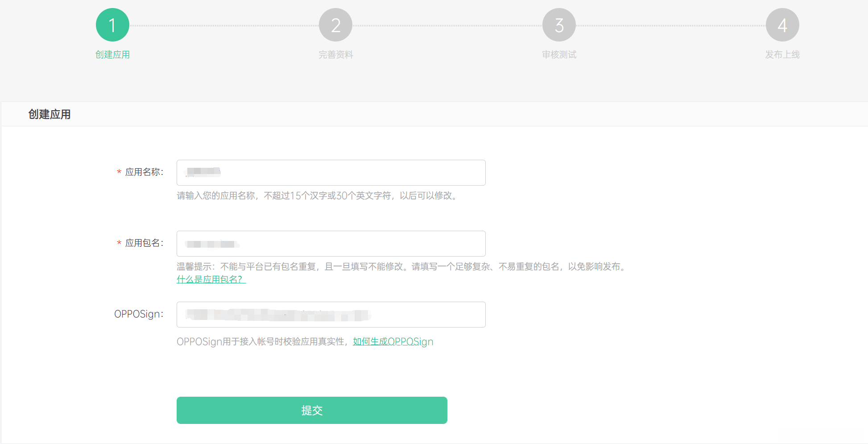The width and height of the screenshot is (868, 444).
Task: Click the 审核测试 step label
Action: pos(559,54)
